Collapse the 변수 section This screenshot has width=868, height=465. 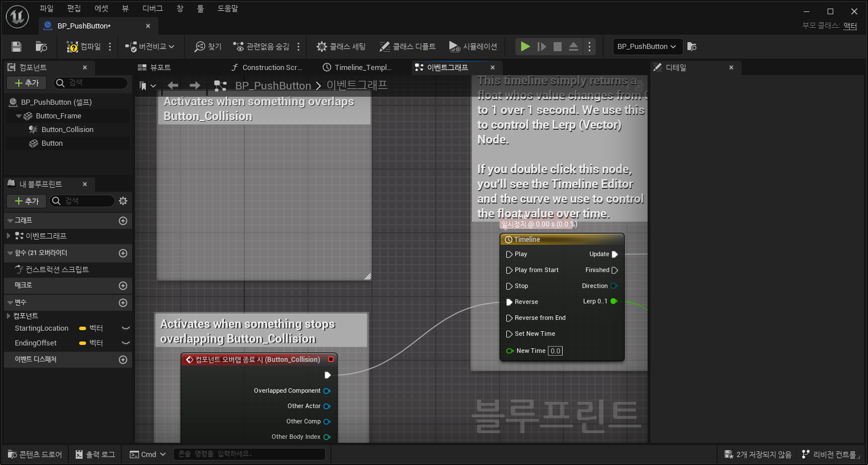[10, 303]
